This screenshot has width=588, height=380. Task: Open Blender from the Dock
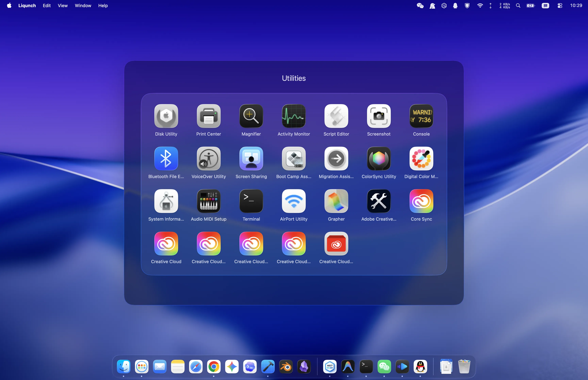coord(286,366)
